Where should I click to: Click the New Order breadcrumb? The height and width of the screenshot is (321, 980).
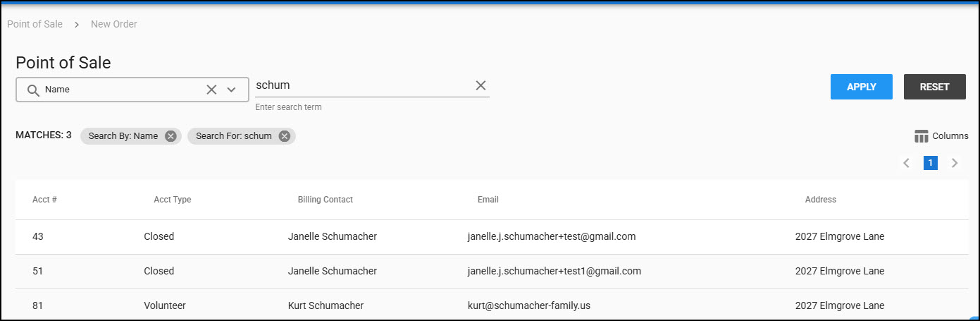click(114, 24)
